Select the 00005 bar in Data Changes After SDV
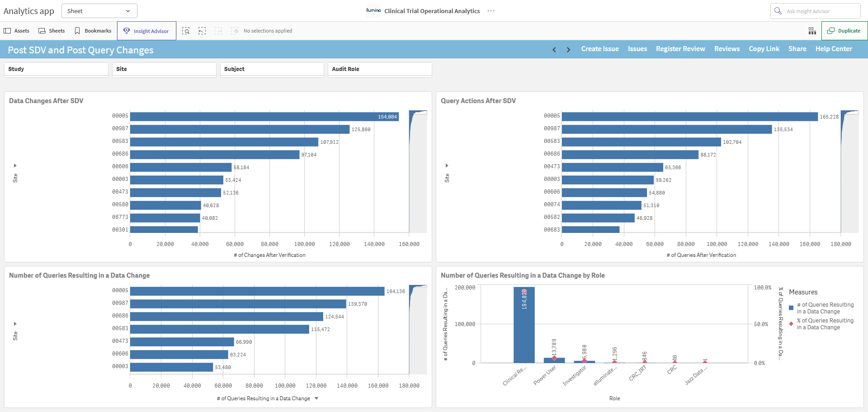 tap(264, 117)
